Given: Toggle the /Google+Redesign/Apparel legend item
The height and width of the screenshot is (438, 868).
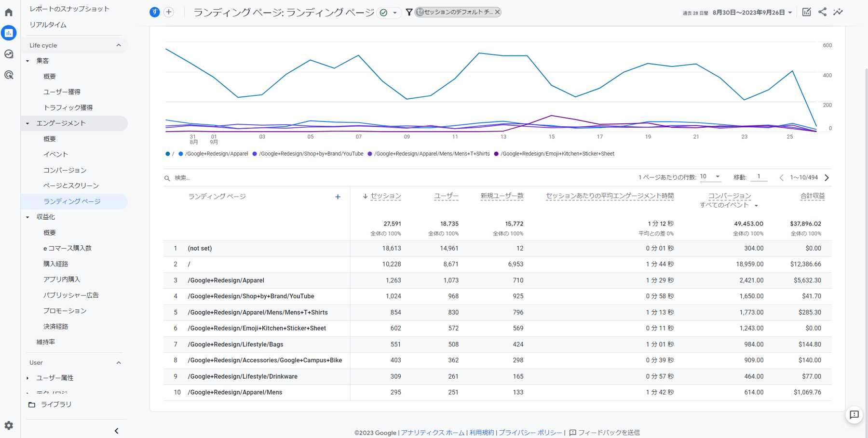Looking at the screenshot, I should click(x=213, y=154).
